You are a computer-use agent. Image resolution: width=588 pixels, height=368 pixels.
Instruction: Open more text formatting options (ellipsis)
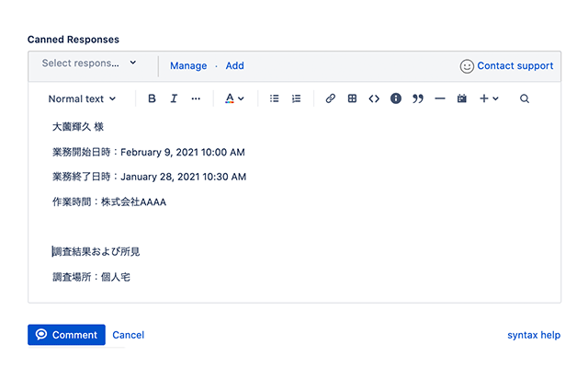196,98
